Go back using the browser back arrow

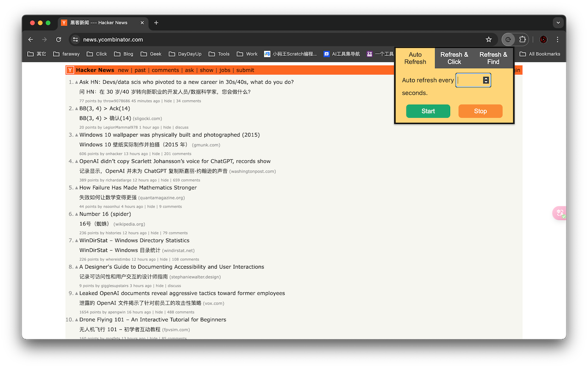31,40
